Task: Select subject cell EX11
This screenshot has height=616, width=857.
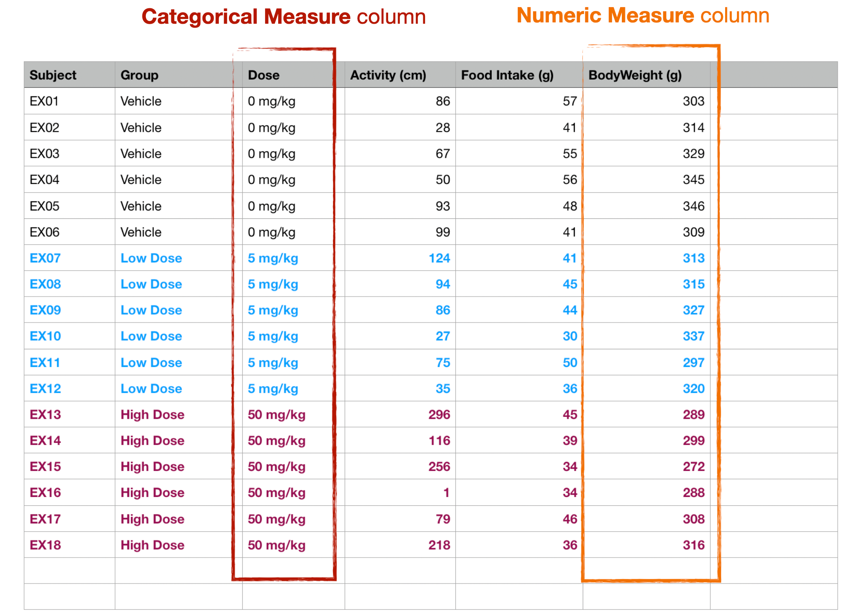Action: click(x=69, y=362)
